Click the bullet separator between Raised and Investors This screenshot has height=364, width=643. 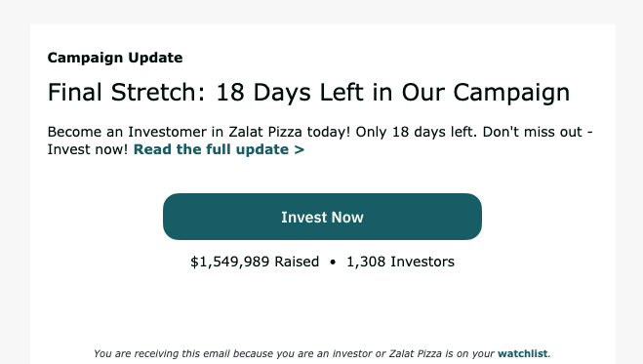coord(333,263)
